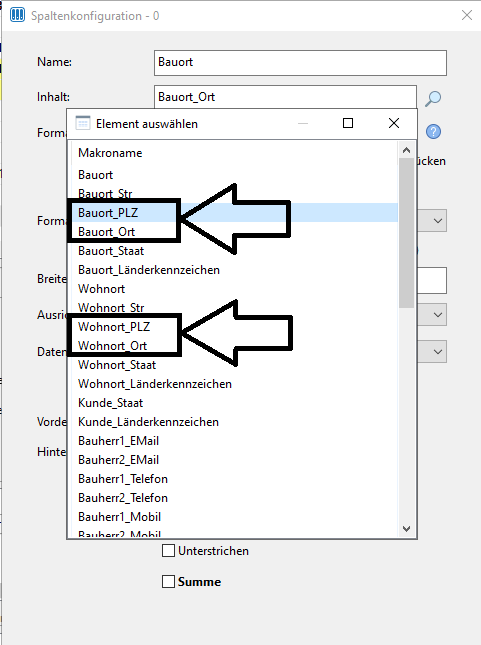Screen dimensions: 481x645
Task: Expand the Format dropdown arrow
Action: pyautogui.click(x=437, y=221)
